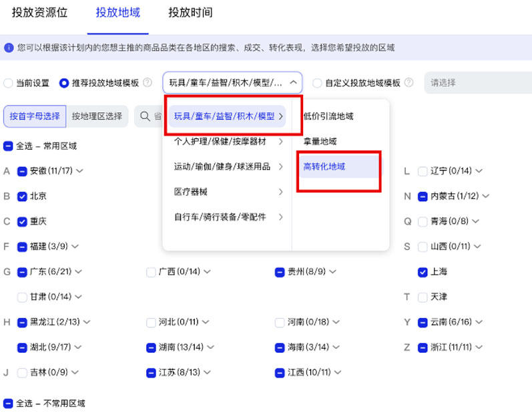
Task: Check the 天津 checkbox
Action: pos(423,297)
